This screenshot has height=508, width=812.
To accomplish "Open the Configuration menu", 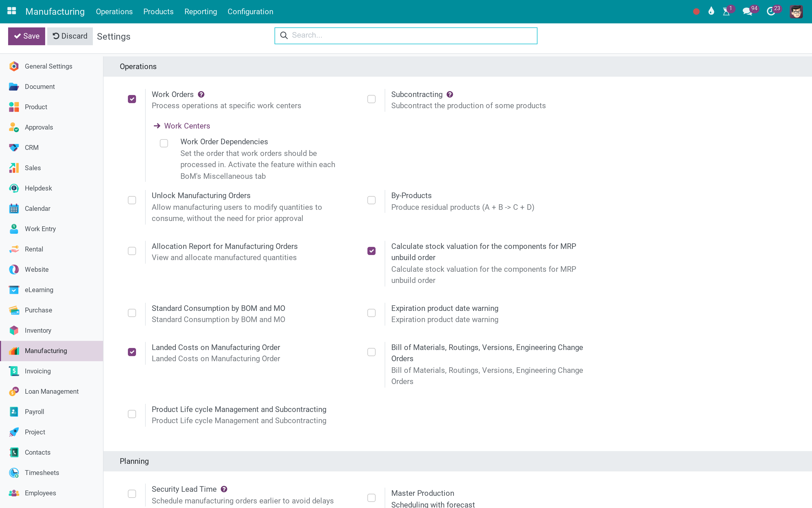I will point(250,11).
